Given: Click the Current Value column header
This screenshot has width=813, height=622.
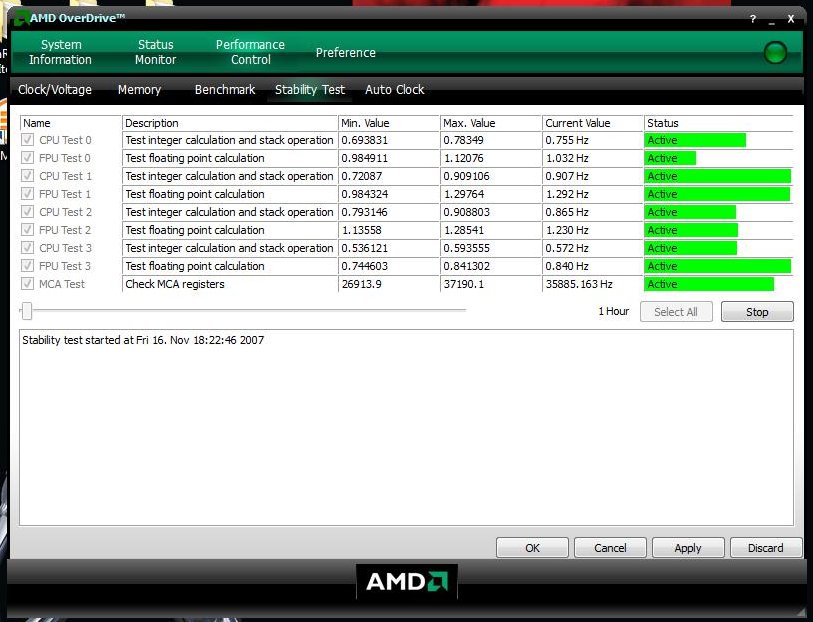Looking at the screenshot, I should point(593,123).
